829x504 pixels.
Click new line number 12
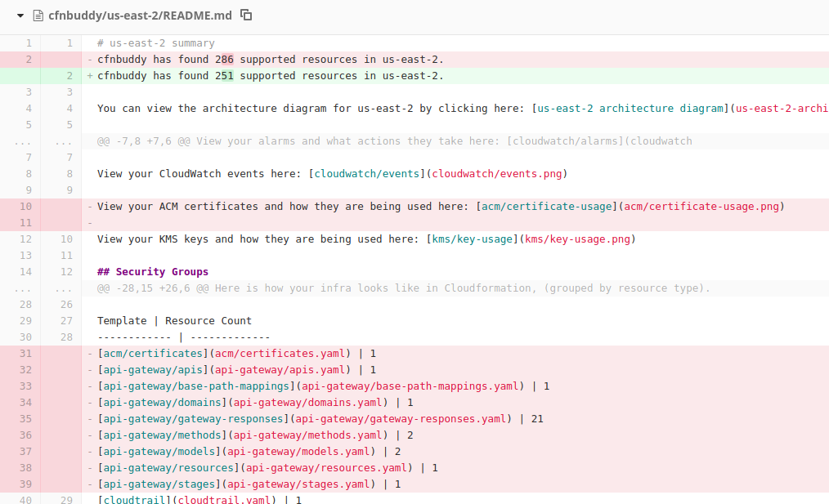[x=66, y=273]
